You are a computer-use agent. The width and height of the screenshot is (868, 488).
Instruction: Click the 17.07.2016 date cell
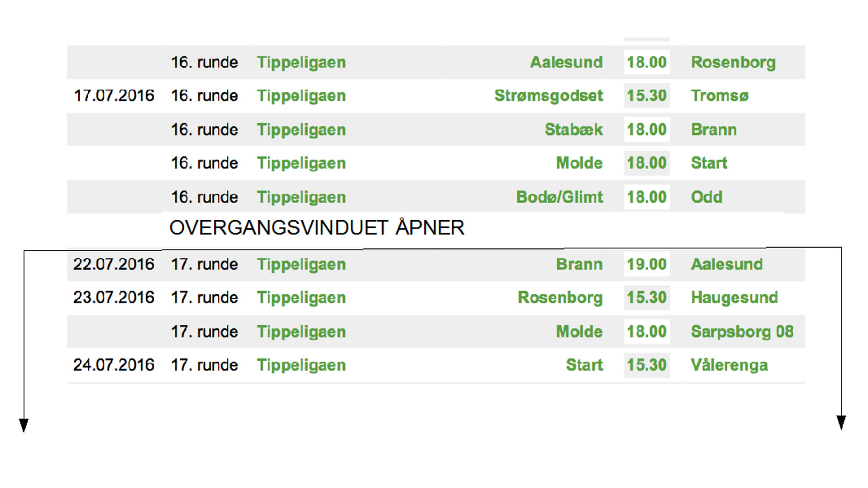[114, 96]
